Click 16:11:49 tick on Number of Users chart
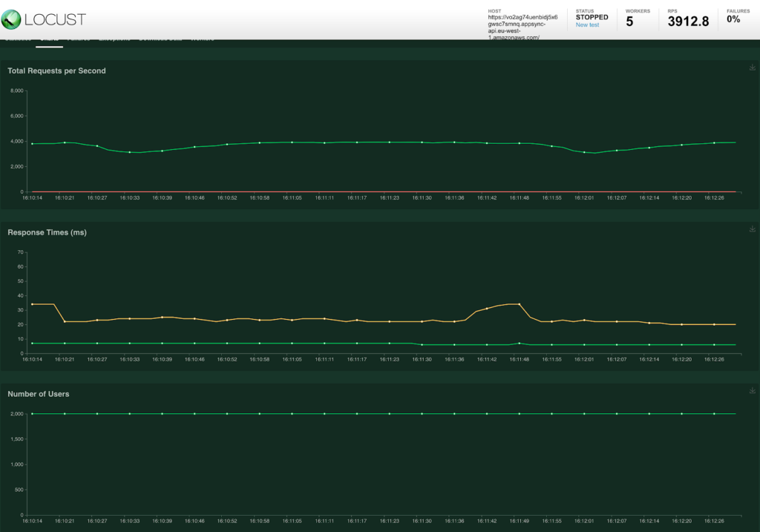760x532 pixels. (x=519, y=521)
